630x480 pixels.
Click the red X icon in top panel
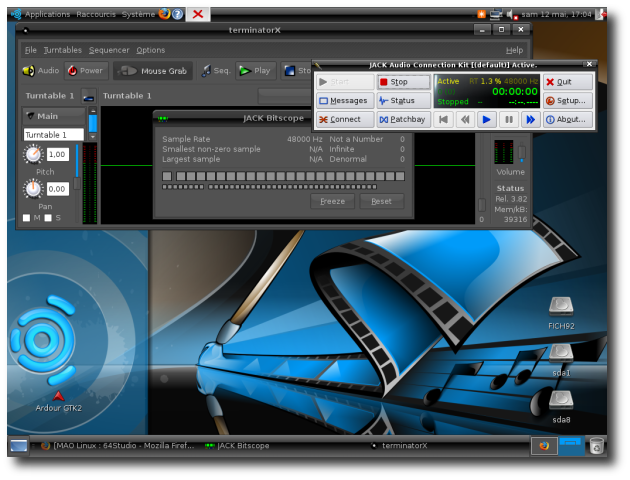(198, 14)
